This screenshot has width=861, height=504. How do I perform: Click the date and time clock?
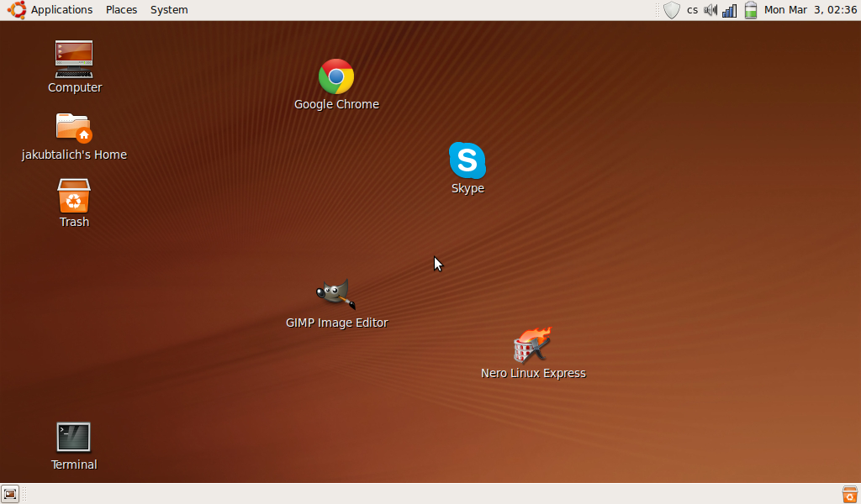(811, 10)
